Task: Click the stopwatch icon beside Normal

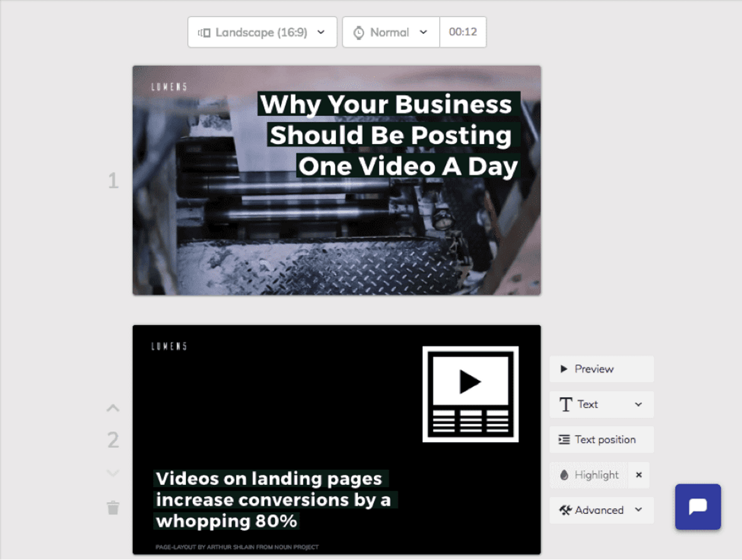Action: (x=359, y=32)
